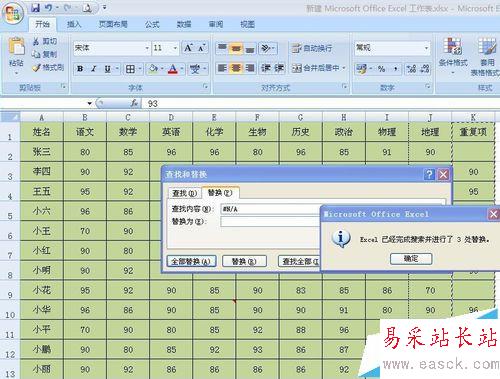The width and height of the screenshot is (500, 379).
Task: Apply percent style
Action: 381,69
